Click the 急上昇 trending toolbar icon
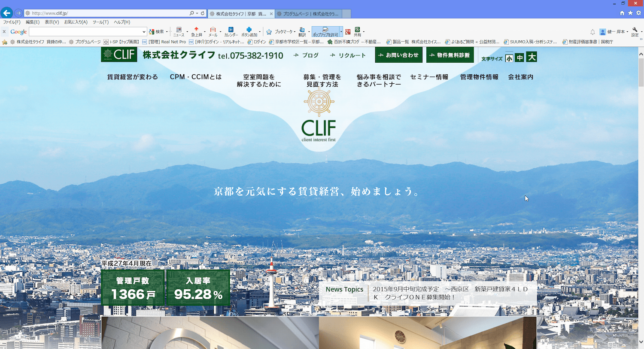This screenshot has width=644, height=349. click(196, 32)
